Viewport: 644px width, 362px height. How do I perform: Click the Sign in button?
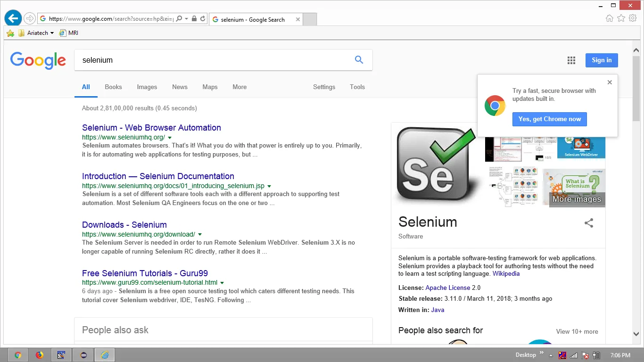tap(602, 60)
